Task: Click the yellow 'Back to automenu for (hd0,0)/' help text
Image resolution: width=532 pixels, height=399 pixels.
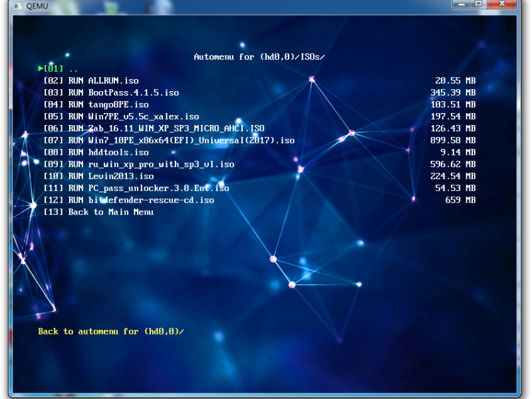Action: (x=111, y=331)
